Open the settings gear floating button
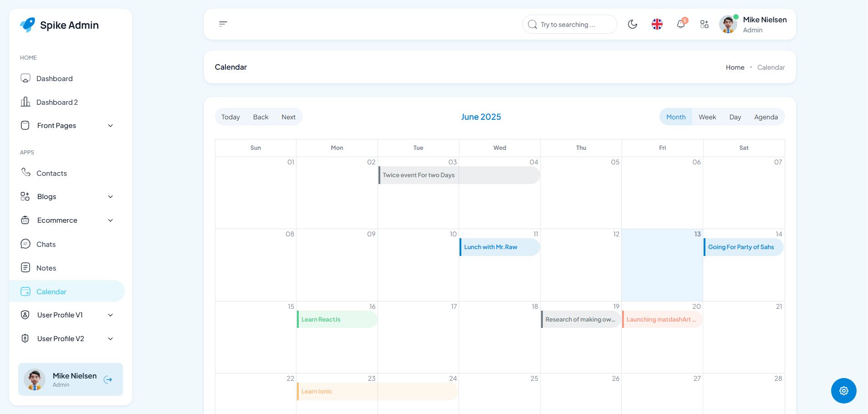The height and width of the screenshot is (414, 868). point(843,391)
